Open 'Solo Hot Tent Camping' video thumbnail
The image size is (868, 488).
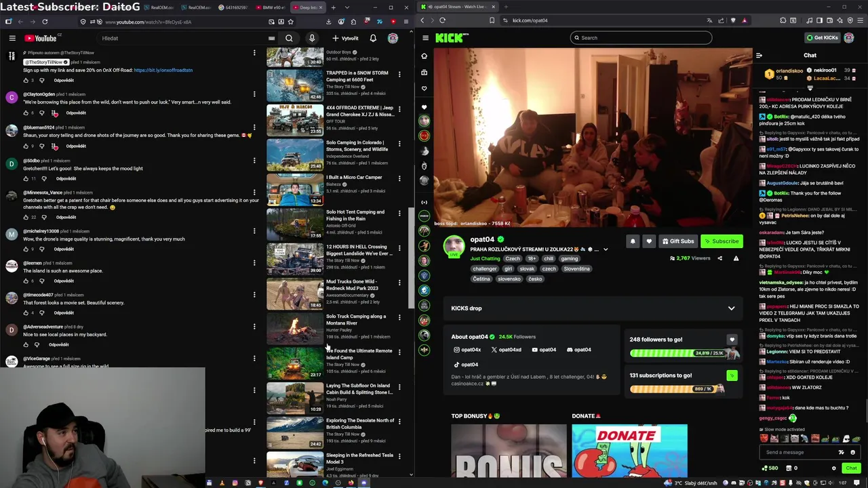click(x=295, y=224)
